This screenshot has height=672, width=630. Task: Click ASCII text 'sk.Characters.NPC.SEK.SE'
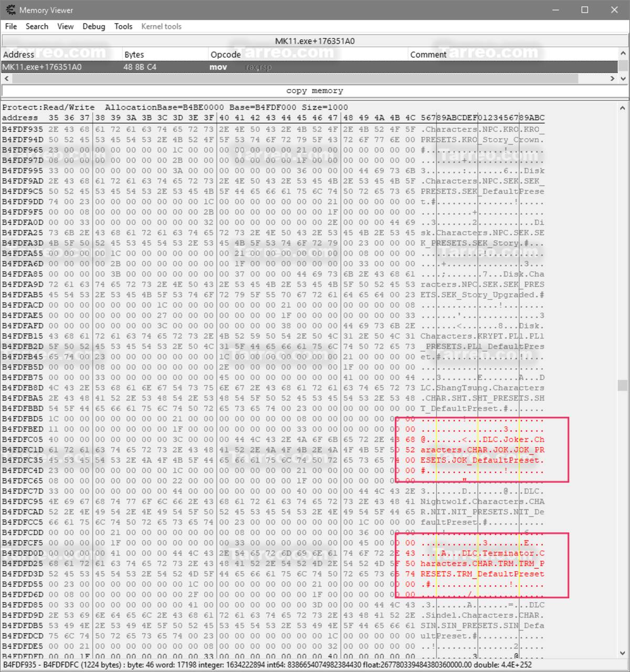pyautogui.click(x=482, y=233)
